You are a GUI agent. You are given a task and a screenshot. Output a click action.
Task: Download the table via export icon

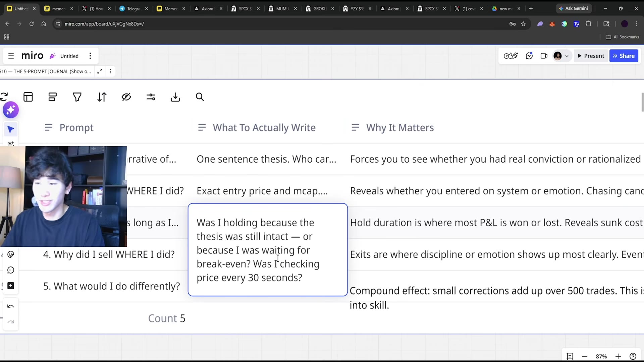(x=175, y=97)
